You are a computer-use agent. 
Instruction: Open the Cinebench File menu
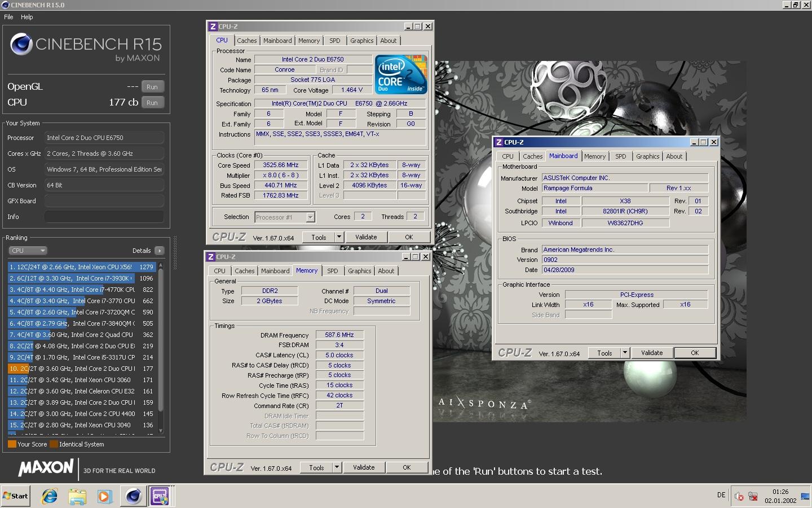click(8, 17)
